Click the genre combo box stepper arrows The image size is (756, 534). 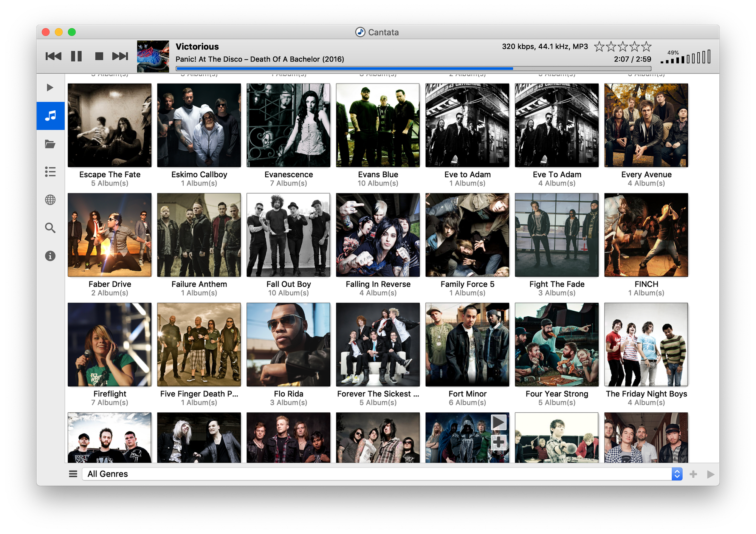(x=677, y=474)
